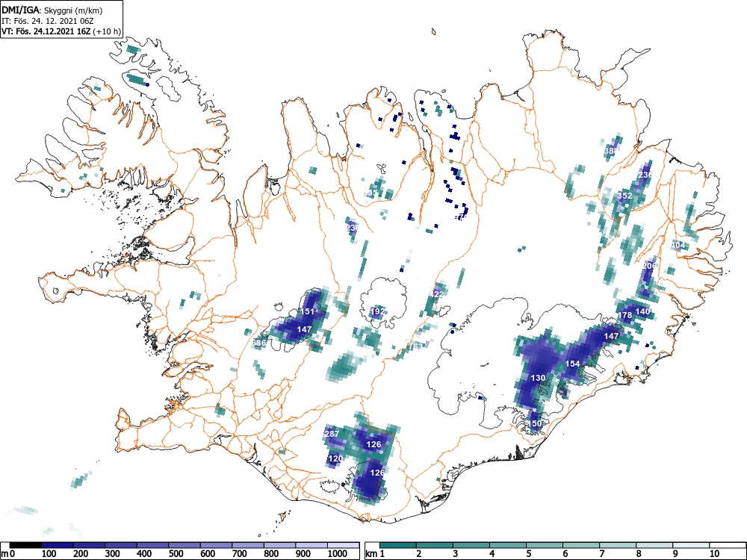Pick the dark blue swatch between 100 and 200
747x560 pixels.
tap(58, 545)
